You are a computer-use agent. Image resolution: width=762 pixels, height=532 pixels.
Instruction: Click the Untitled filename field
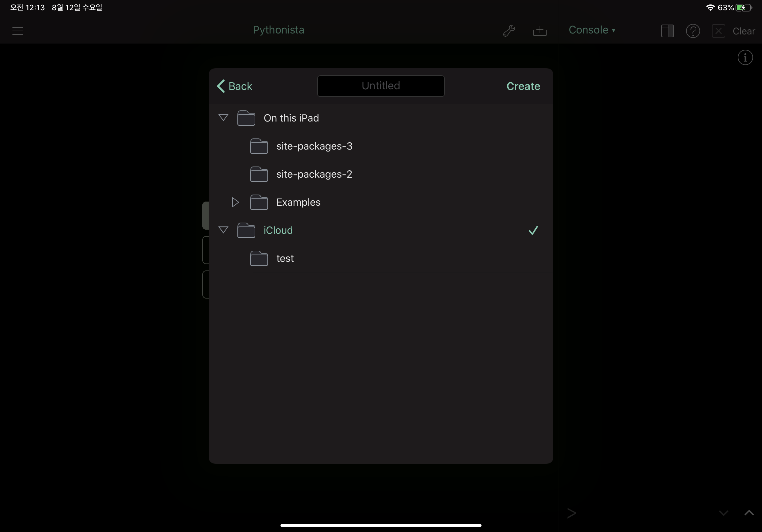pos(381,86)
